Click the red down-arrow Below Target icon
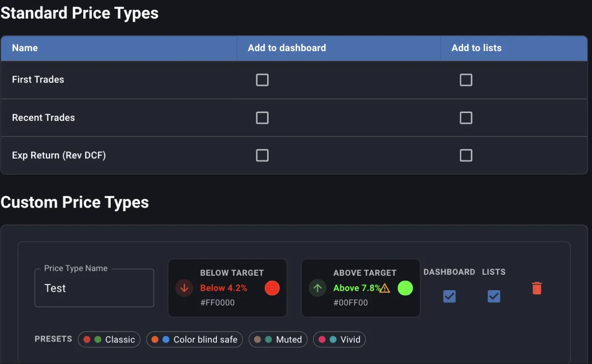 pyautogui.click(x=184, y=288)
